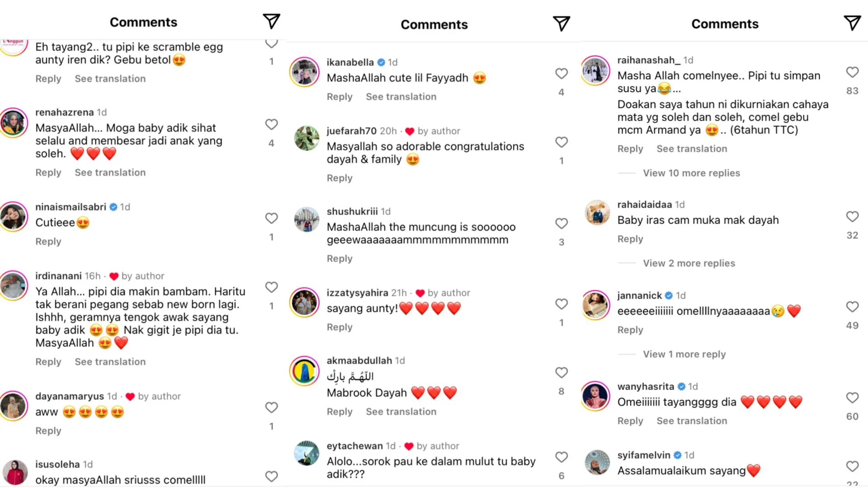Open the verified badge next to ikanabella

click(381, 62)
